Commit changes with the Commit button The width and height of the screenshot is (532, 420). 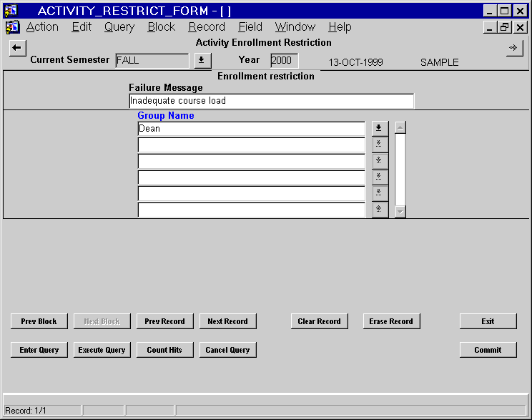click(x=488, y=350)
